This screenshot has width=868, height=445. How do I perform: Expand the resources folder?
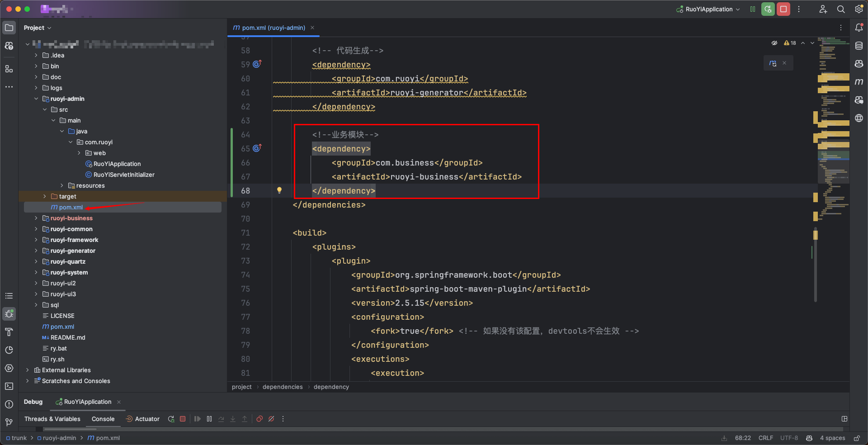coord(62,185)
